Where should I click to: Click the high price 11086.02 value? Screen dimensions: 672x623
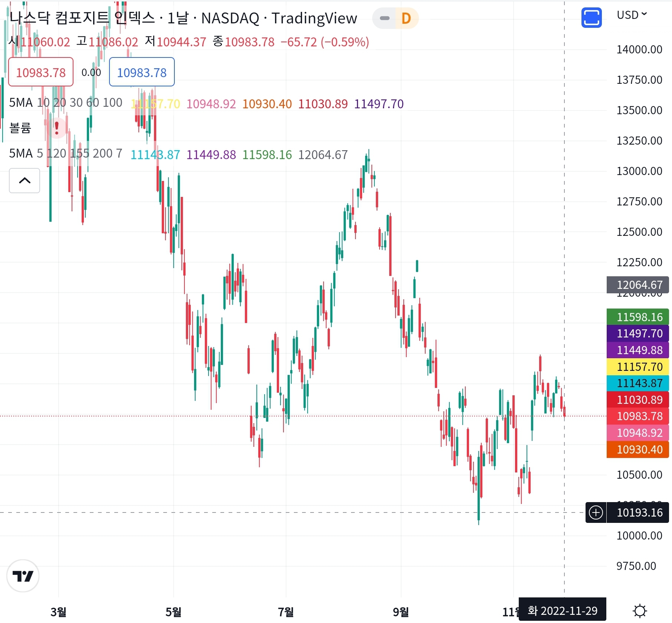click(113, 42)
